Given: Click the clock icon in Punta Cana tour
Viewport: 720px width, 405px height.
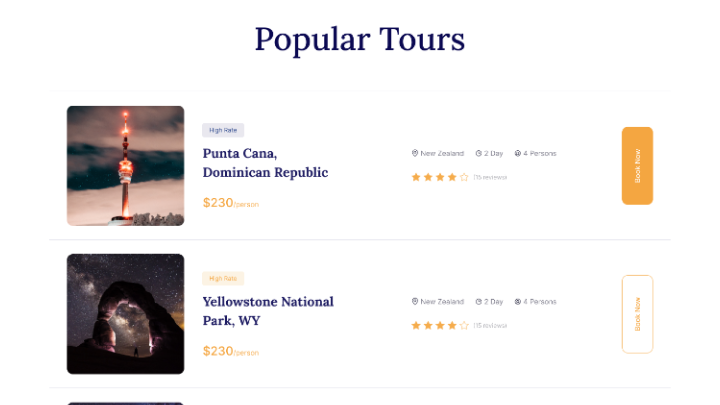Looking at the screenshot, I should [479, 153].
